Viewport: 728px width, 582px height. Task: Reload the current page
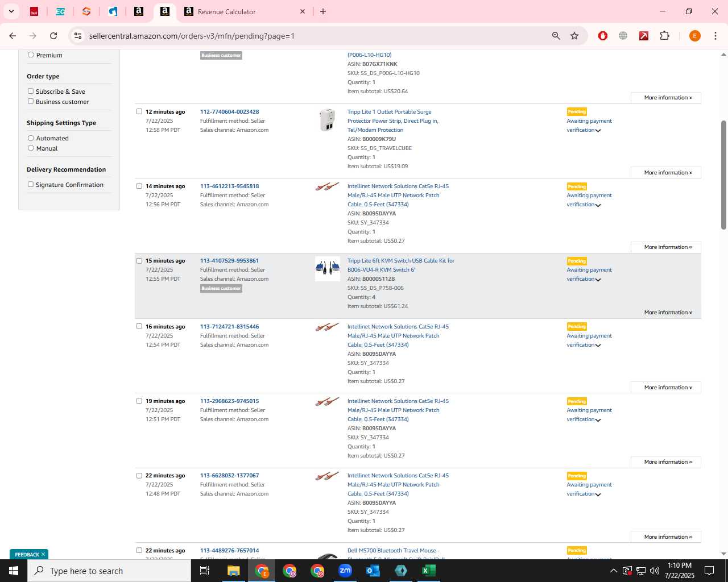point(53,36)
